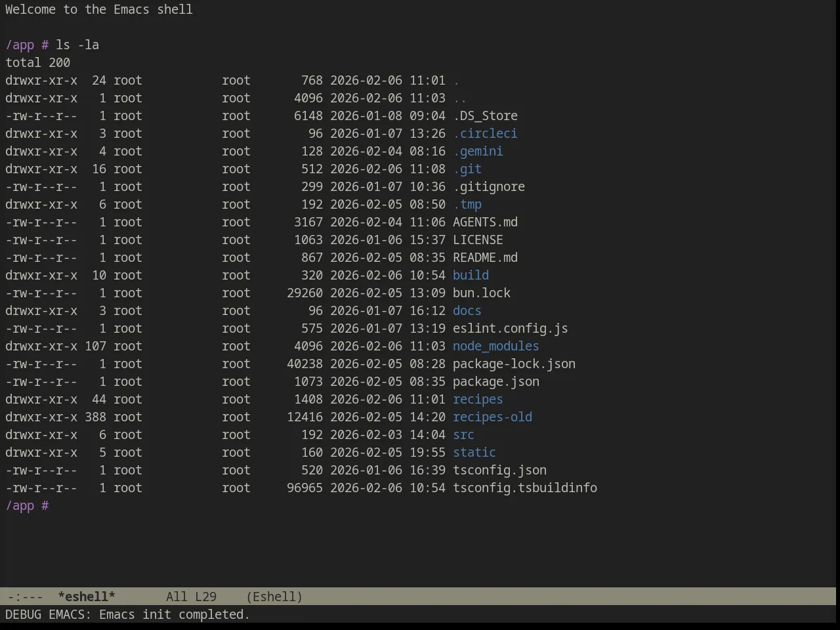Click the README.md file name
Viewport: 840px width, 630px height.
[485, 257]
